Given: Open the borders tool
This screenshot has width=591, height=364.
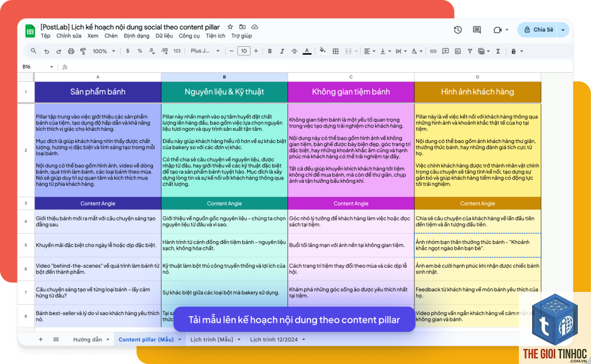Looking at the screenshot, I should click(x=335, y=51).
